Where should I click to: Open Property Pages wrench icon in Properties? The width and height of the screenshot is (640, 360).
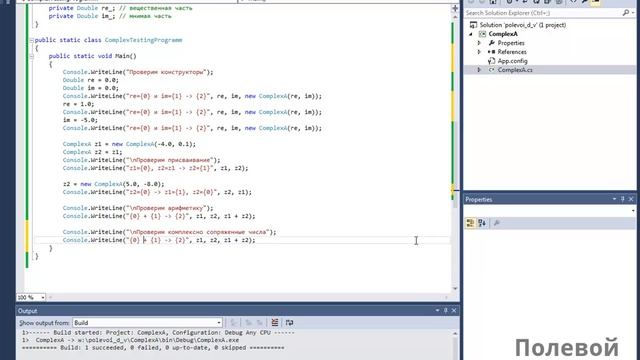click(496, 223)
